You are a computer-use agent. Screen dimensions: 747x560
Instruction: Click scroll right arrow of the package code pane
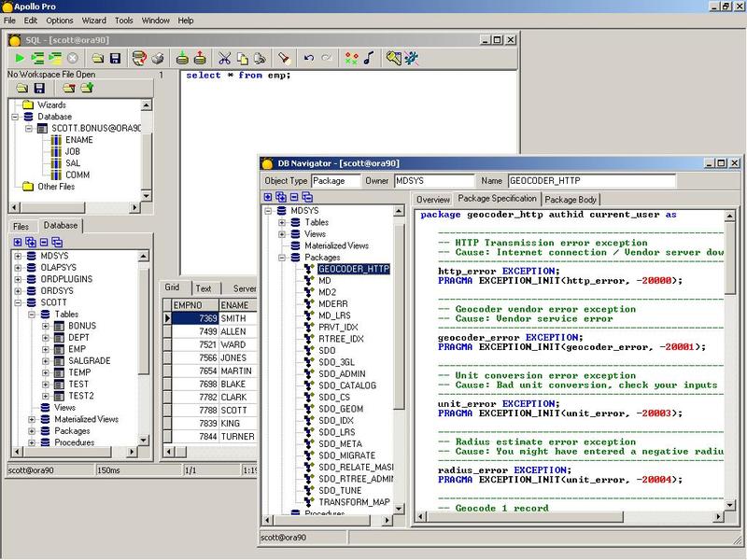click(718, 516)
